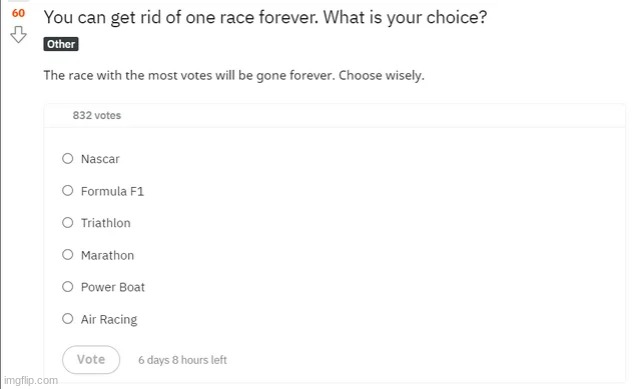
Task: Click the "Marathon" label text
Action: tap(108, 255)
